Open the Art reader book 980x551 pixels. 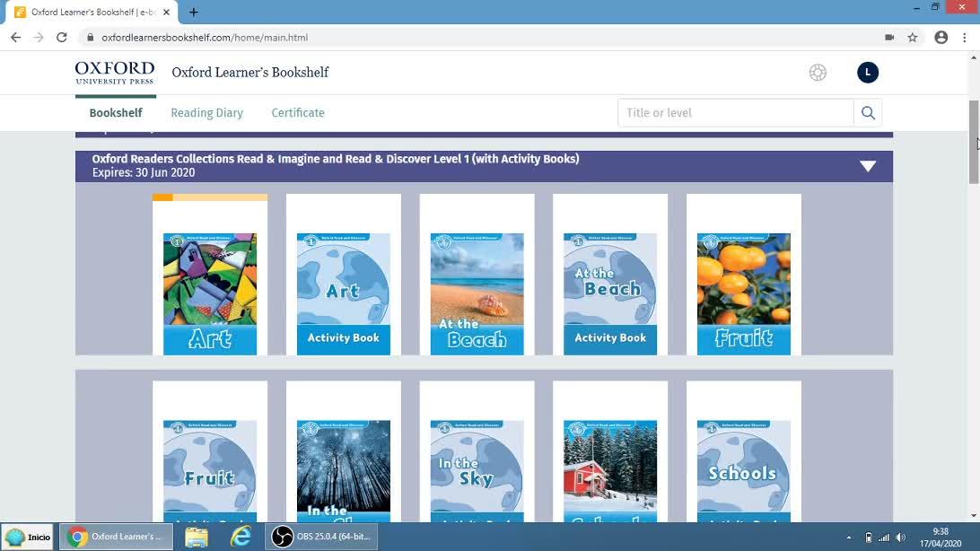(210, 294)
